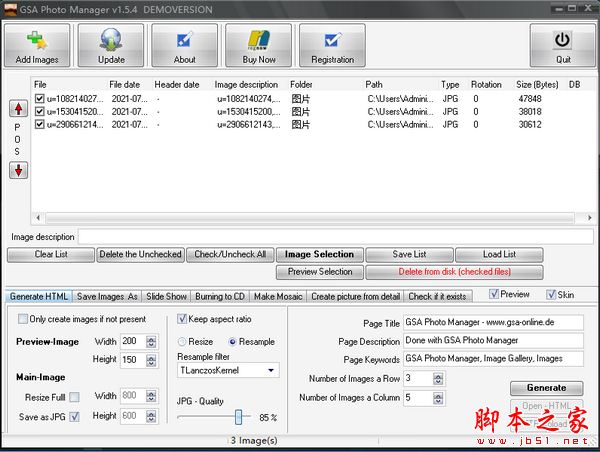Toggle the Keep aspect ratio checkbox

coord(183,319)
